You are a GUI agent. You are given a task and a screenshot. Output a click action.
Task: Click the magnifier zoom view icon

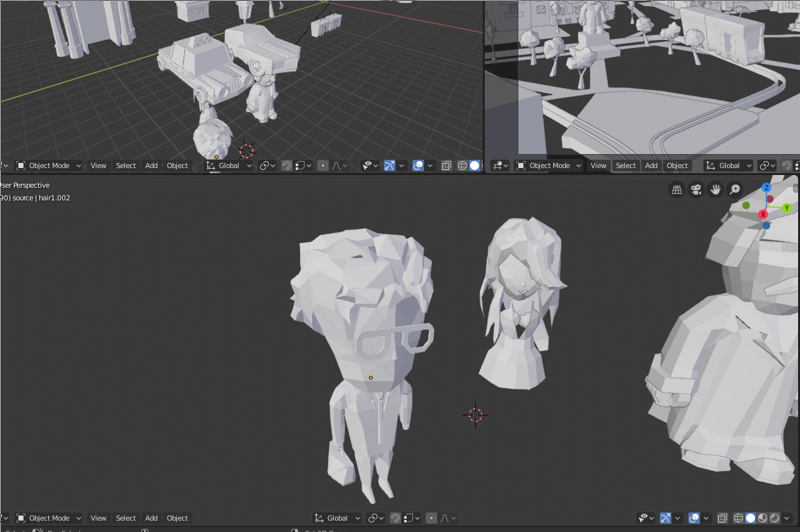pos(735,190)
